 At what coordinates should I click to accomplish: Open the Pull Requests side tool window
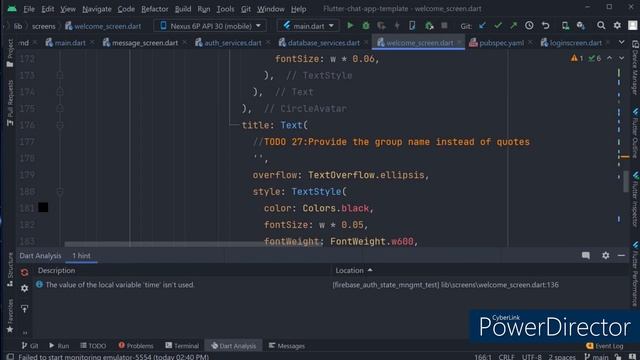coord(10,103)
